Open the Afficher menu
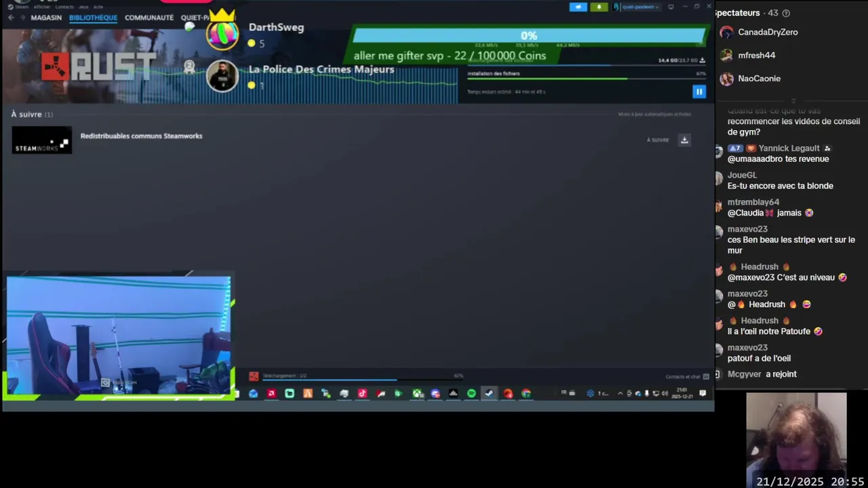 42,7
